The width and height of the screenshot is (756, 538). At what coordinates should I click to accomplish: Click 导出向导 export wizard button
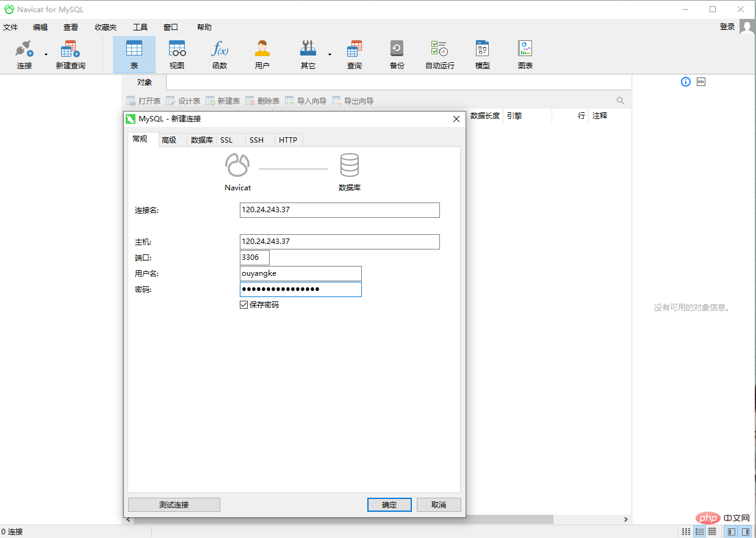pyautogui.click(x=353, y=101)
